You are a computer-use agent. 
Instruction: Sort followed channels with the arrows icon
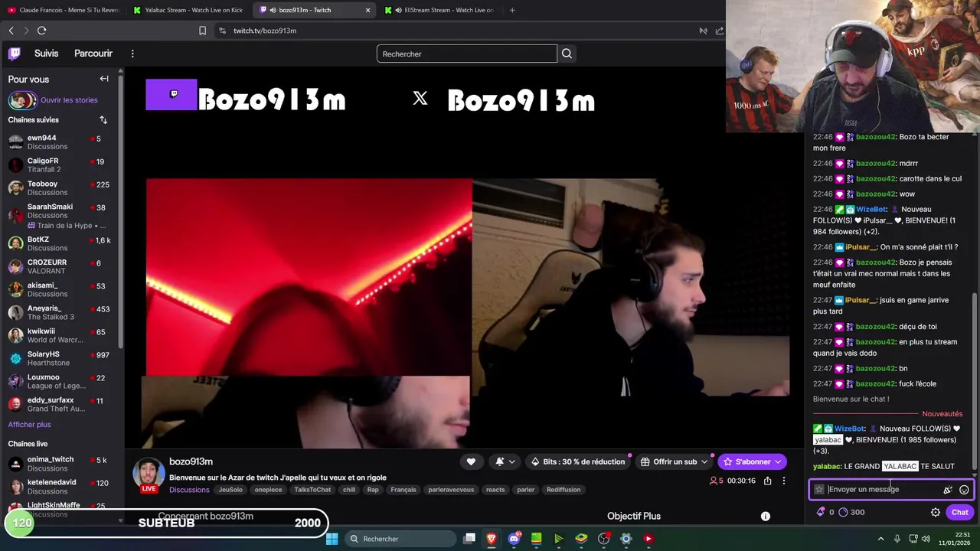click(x=103, y=120)
